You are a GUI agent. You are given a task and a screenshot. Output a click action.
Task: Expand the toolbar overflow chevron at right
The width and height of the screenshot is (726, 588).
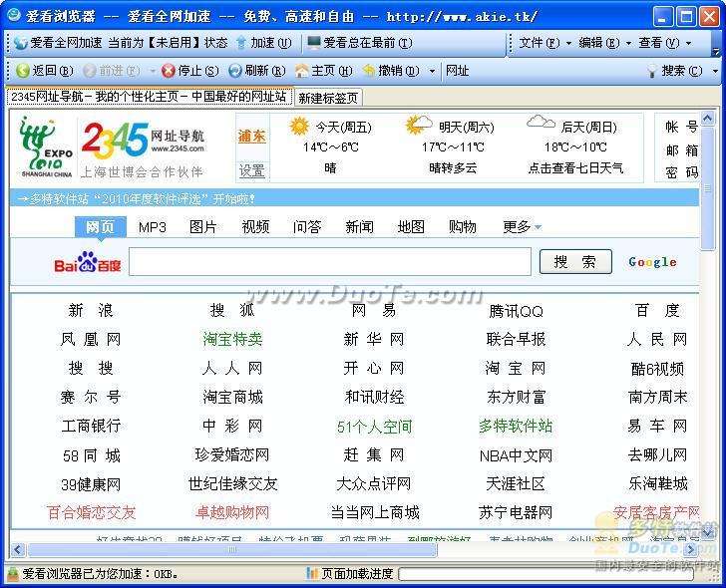coord(716,52)
